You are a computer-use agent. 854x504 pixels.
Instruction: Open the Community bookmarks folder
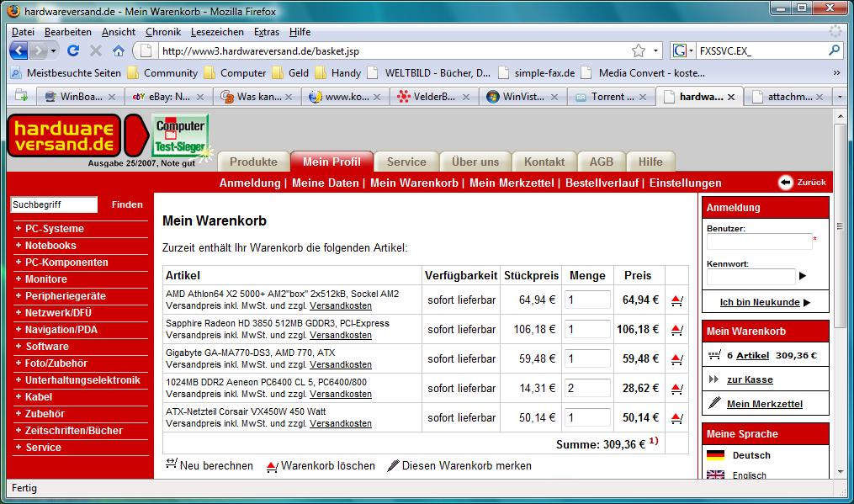tap(162, 73)
